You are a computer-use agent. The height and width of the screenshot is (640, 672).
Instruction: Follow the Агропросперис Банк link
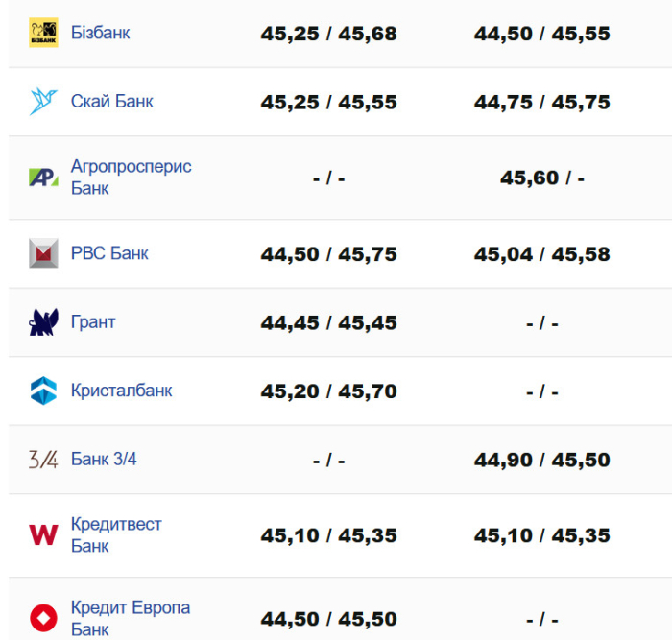(131, 178)
